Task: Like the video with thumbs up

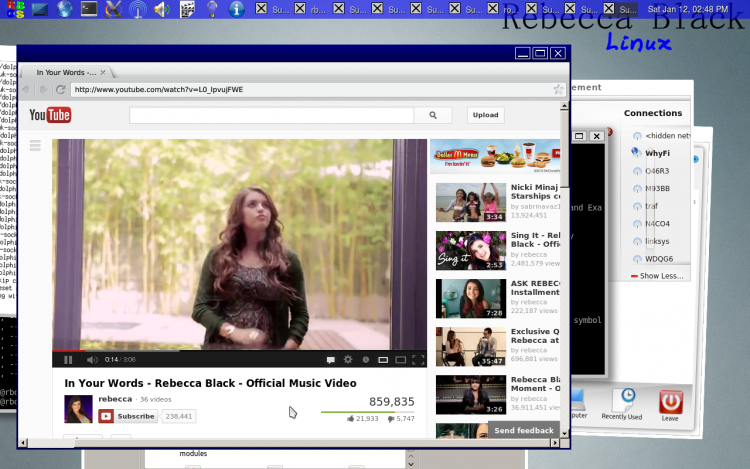Action: [351, 418]
